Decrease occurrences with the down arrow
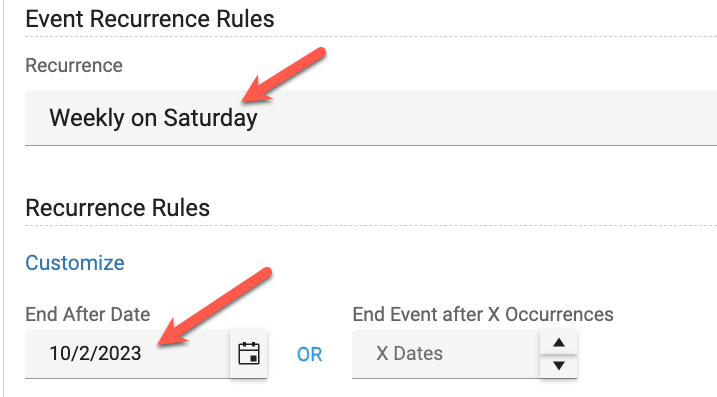The width and height of the screenshot is (717, 397). [558, 366]
